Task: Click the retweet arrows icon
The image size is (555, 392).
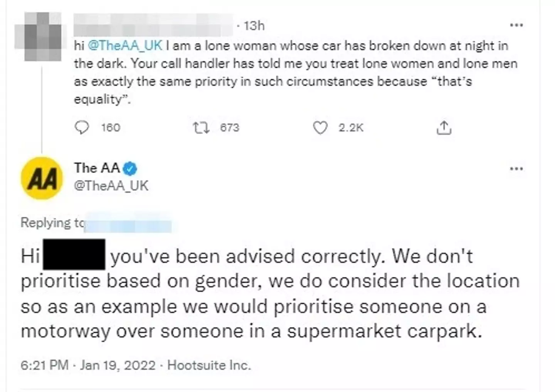Action: (x=201, y=127)
